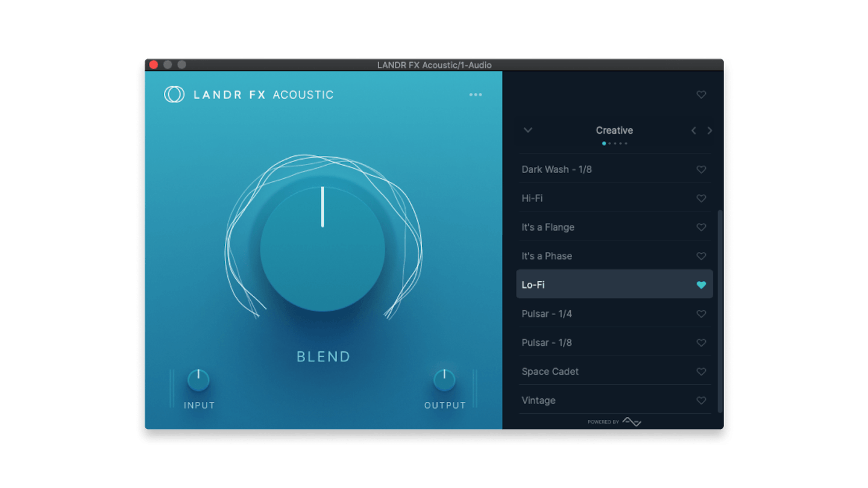Image resolution: width=868 pixels, height=488 pixels.
Task: Favorite the Hi-Fi preset heart
Action: coord(701,198)
